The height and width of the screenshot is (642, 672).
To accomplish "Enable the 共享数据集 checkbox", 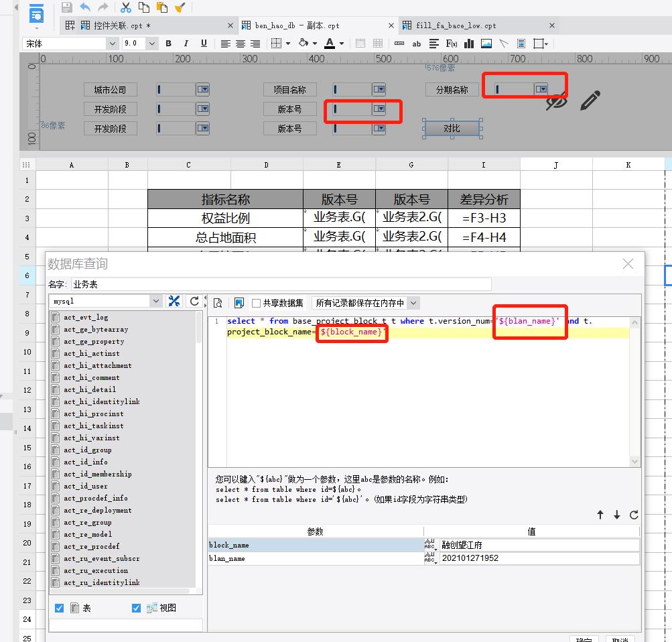I will pyautogui.click(x=255, y=303).
